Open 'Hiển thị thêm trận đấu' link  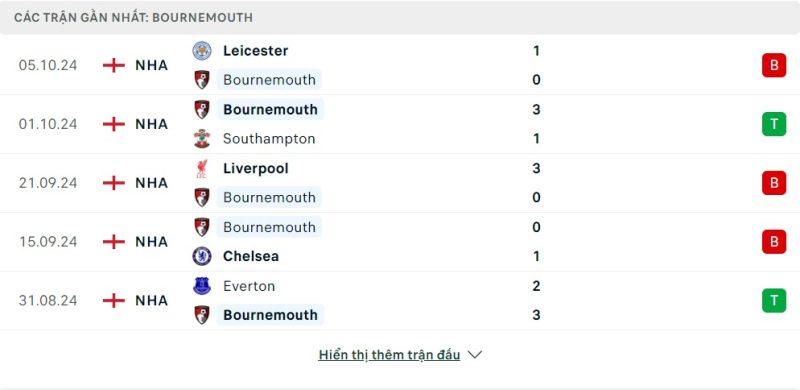[x=389, y=355]
